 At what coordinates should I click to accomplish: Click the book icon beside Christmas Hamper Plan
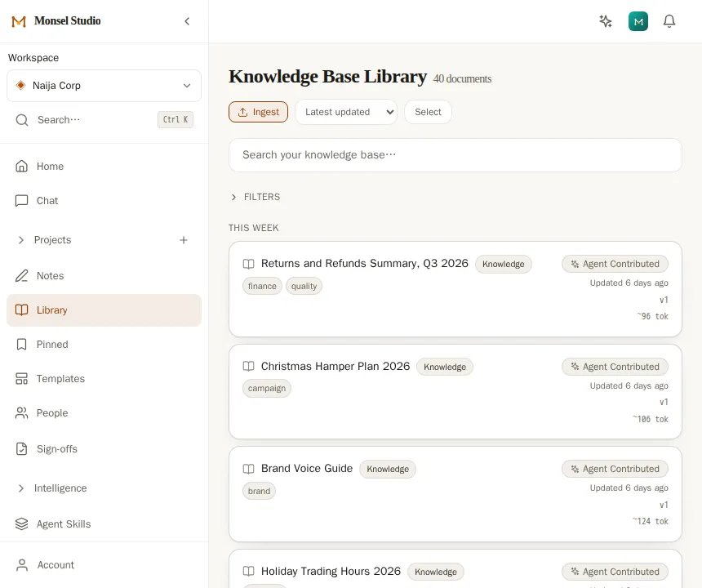click(x=248, y=367)
